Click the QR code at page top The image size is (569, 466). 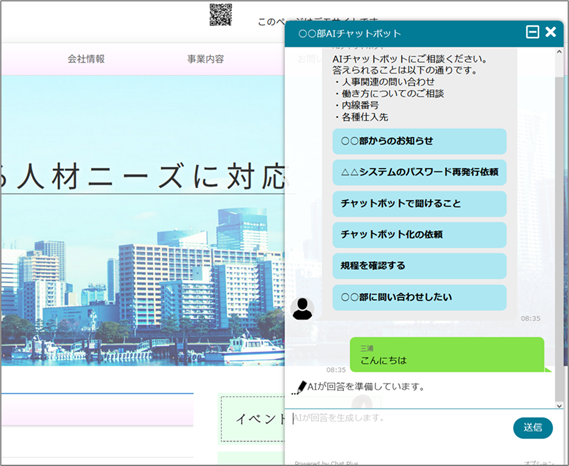click(x=221, y=15)
